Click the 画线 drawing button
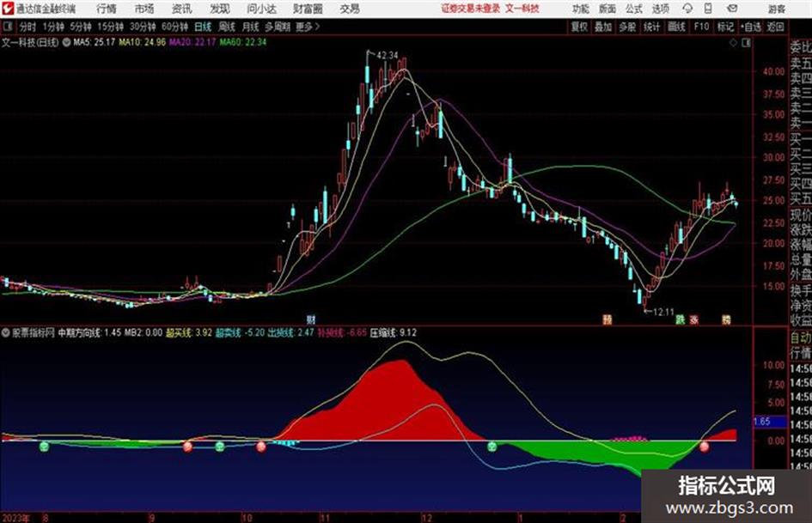Image resolution: width=812 pixels, height=523 pixels. point(676,27)
